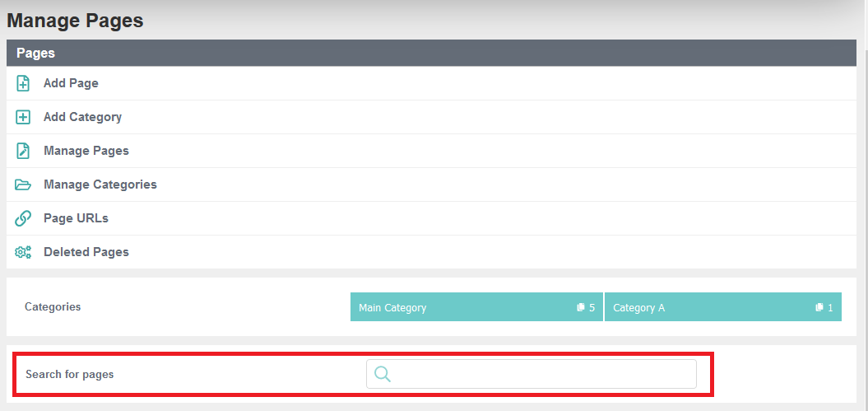Click the page count icon on Category A
Image resolution: width=868 pixels, height=411 pixels.
[x=819, y=307]
